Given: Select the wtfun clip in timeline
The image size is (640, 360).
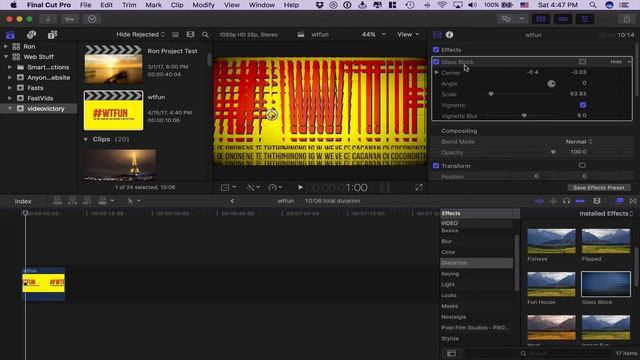Looking at the screenshot, I should coord(44,283).
